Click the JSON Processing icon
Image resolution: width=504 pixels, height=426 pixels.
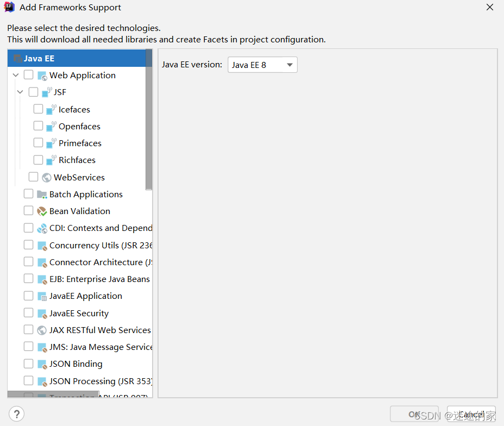click(x=42, y=381)
